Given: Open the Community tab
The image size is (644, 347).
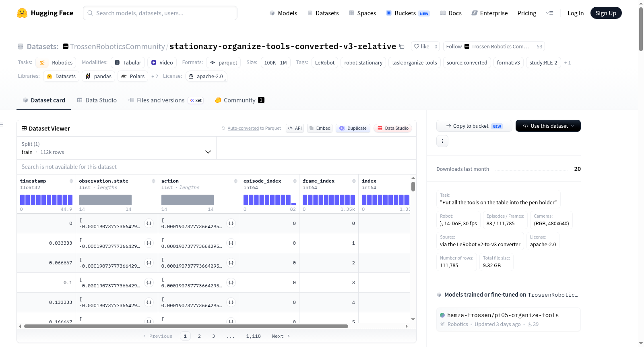Looking at the screenshot, I should [x=239, y=100].
